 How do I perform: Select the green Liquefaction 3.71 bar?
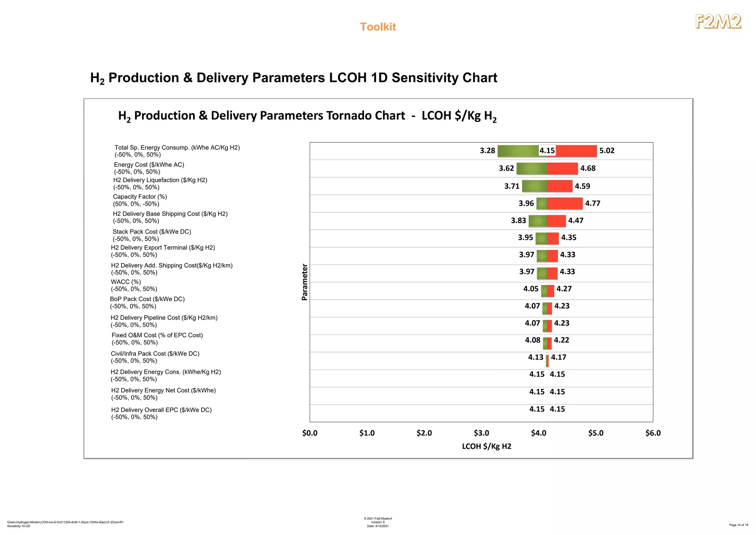coord(535,186)
